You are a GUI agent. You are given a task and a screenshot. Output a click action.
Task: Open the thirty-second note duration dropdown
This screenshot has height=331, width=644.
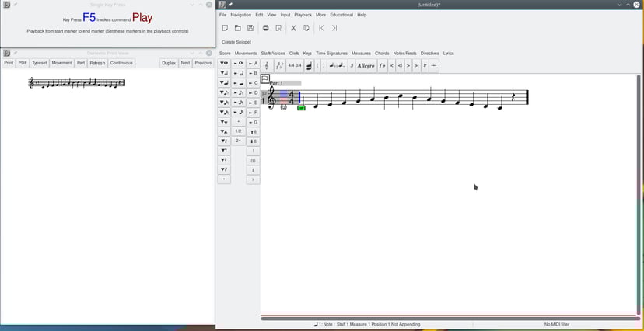[x=224, y=112]
